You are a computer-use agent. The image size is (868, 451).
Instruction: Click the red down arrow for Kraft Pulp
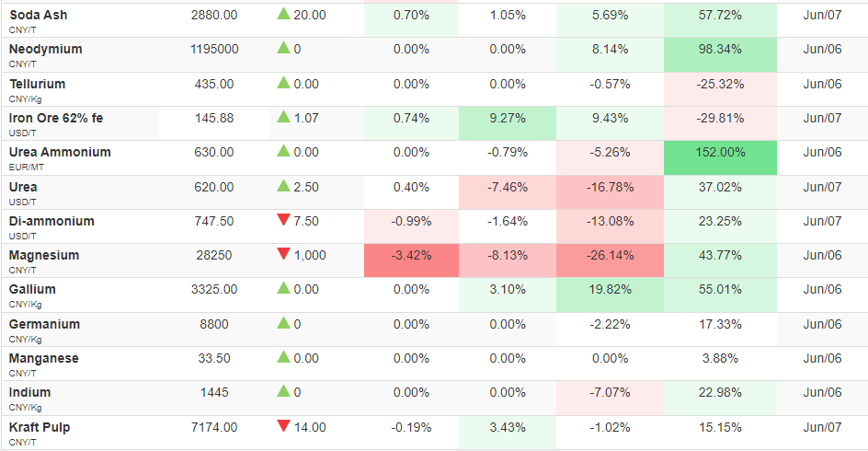(x=283, y=426)
